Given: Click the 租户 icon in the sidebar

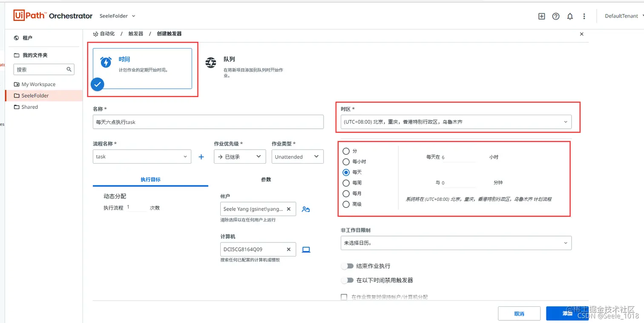Looking at the screenshot, I should [x=16, y=37].
